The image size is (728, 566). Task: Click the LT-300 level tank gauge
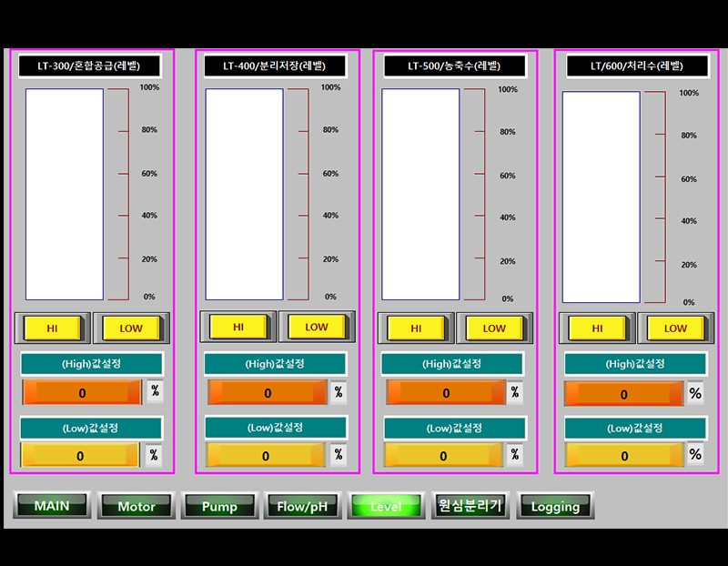[65, 194]
